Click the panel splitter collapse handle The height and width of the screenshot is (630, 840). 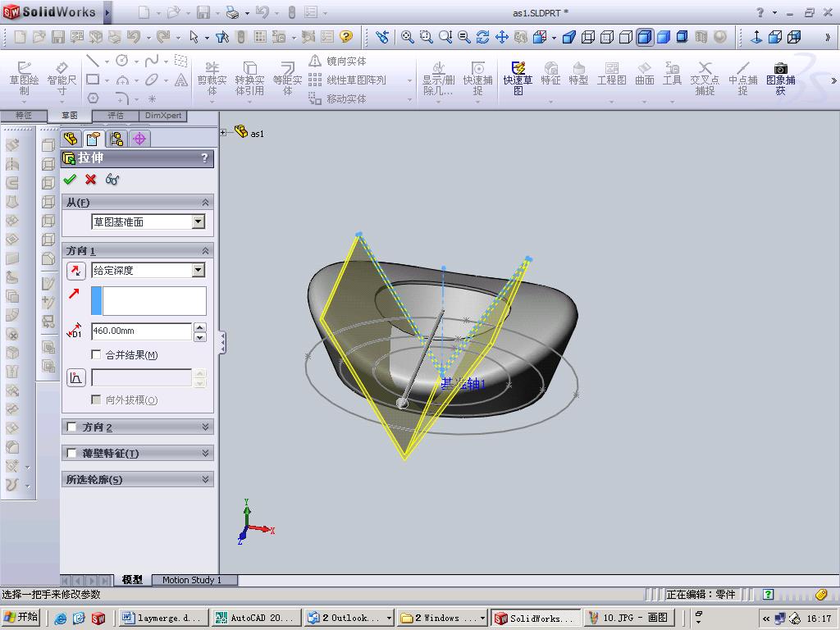pos(222,343)
